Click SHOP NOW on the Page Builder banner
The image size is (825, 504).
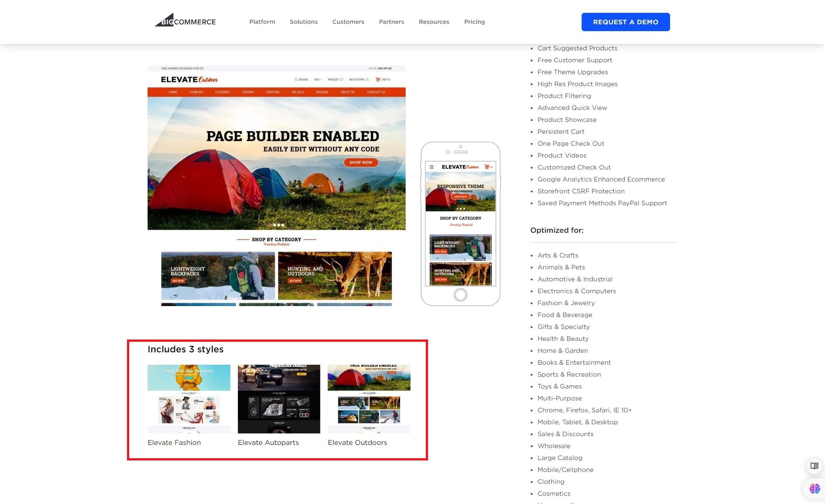(x=361, y=163)
